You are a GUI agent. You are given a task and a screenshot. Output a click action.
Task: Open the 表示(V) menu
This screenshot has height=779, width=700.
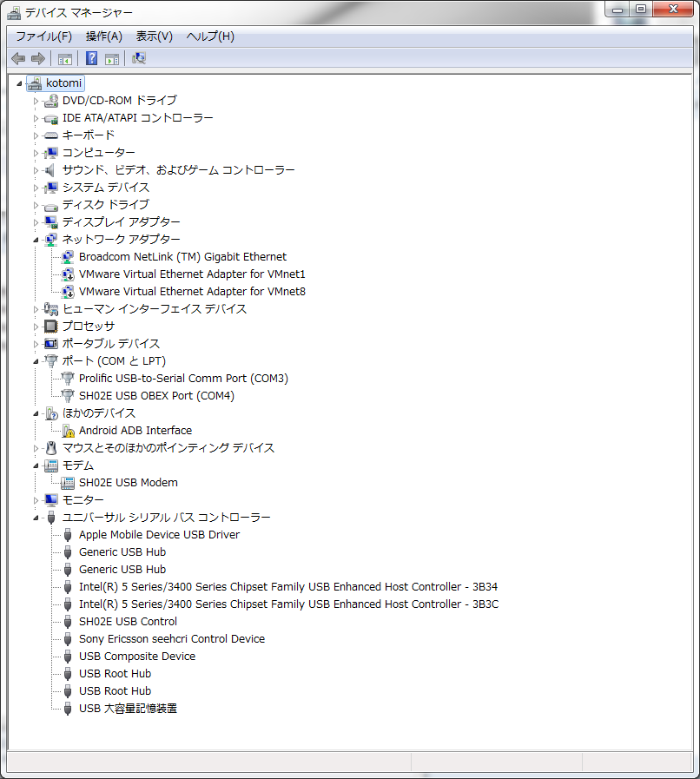pos(154,36)
